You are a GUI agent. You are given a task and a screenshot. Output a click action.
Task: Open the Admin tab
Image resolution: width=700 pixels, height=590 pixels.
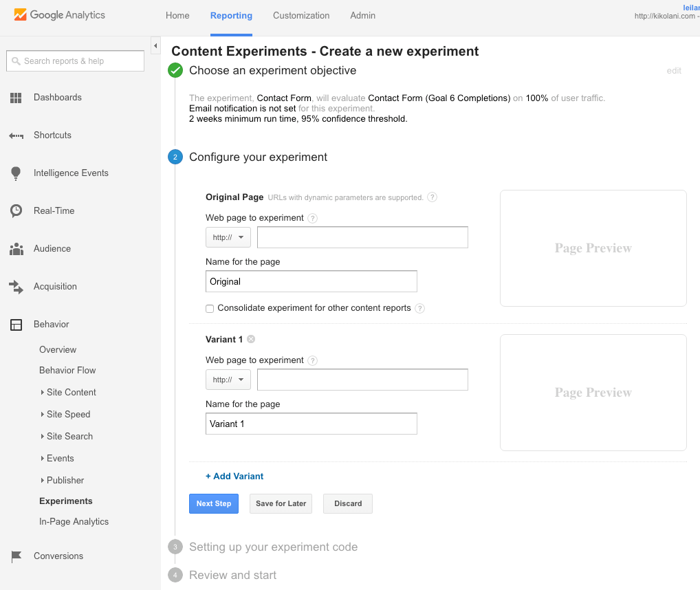(362, 16)
